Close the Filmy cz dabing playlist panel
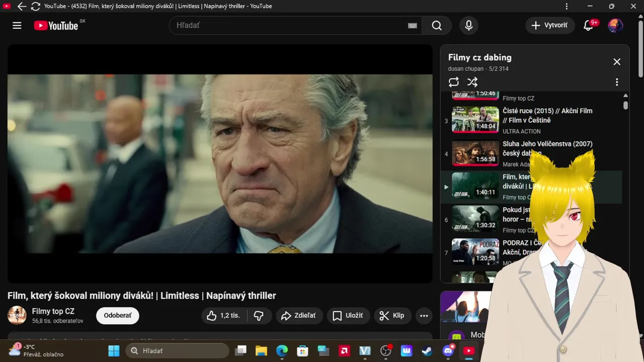 point(617,62)
